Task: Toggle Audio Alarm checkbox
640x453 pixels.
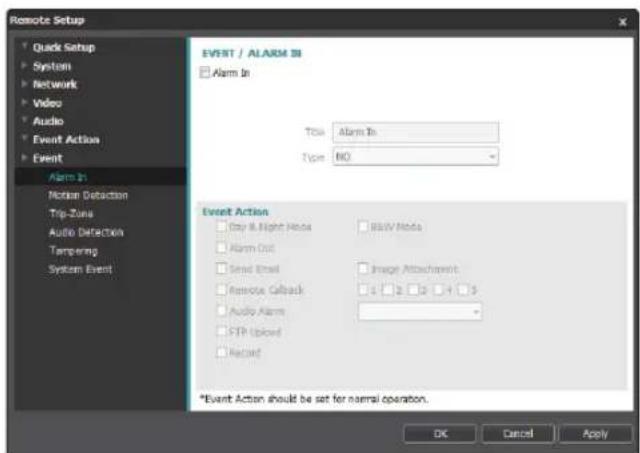Action: pos(221,311)
